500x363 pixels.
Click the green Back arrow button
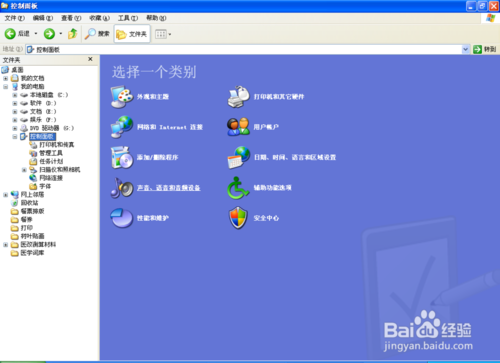pyautogui.click(x=10, y=34)
